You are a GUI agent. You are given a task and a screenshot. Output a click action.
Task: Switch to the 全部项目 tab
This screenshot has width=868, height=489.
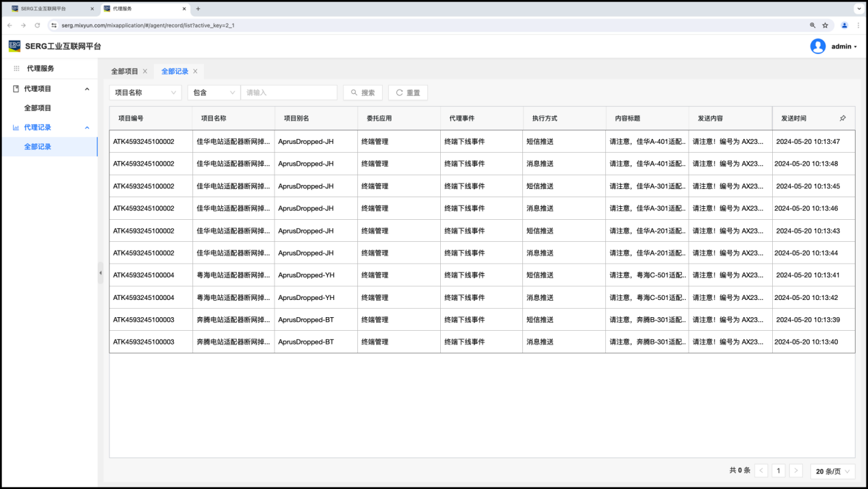tap(125, 71)
